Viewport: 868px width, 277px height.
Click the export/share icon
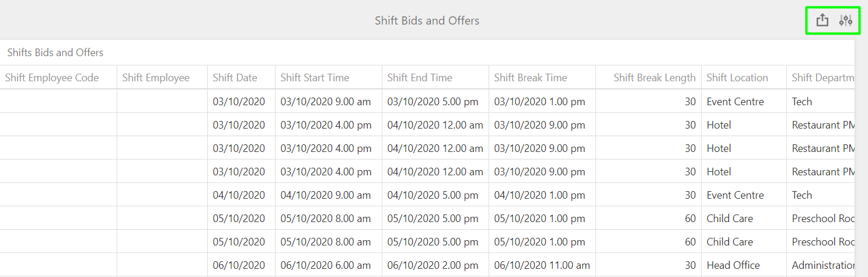point(822,20)
